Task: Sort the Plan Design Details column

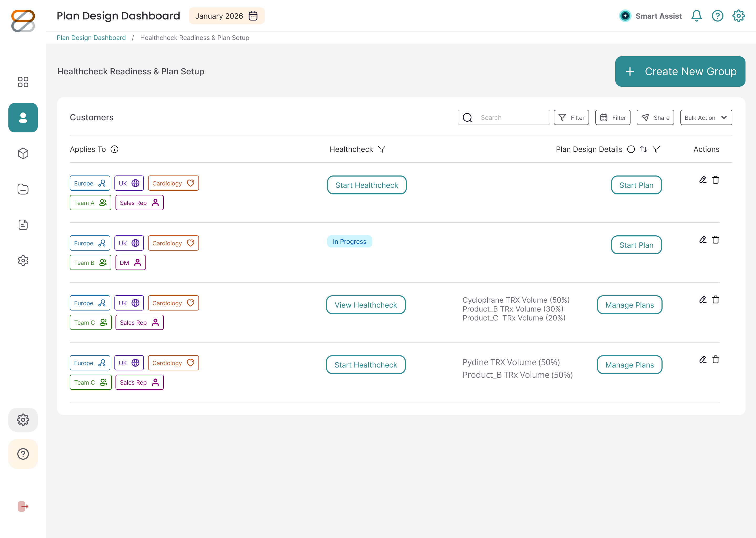Action: [643, 149]
